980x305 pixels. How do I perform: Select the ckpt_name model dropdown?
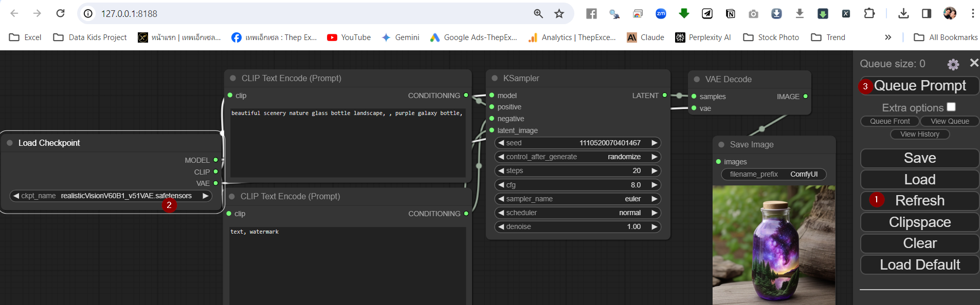pos(111,196)
